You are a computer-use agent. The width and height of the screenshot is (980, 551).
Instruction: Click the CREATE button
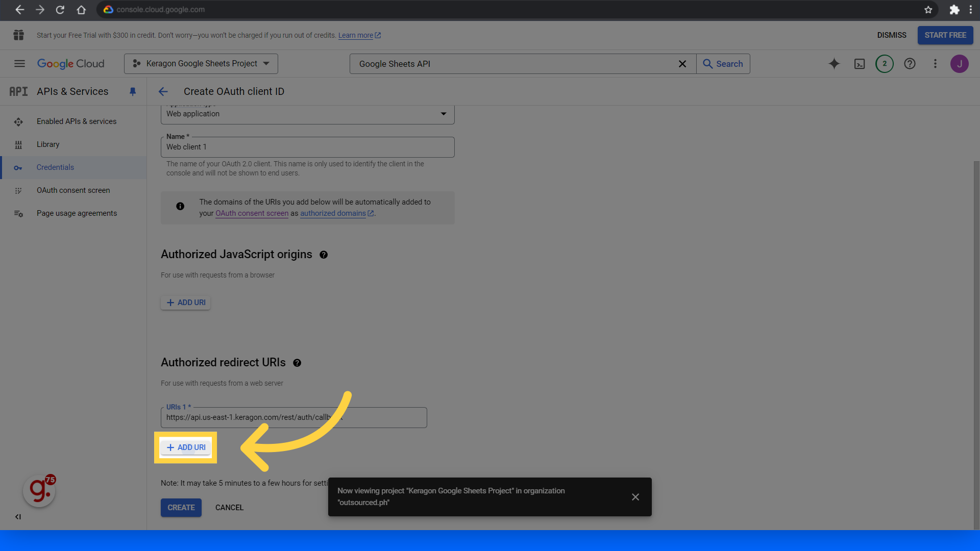(x=181, y=508)
